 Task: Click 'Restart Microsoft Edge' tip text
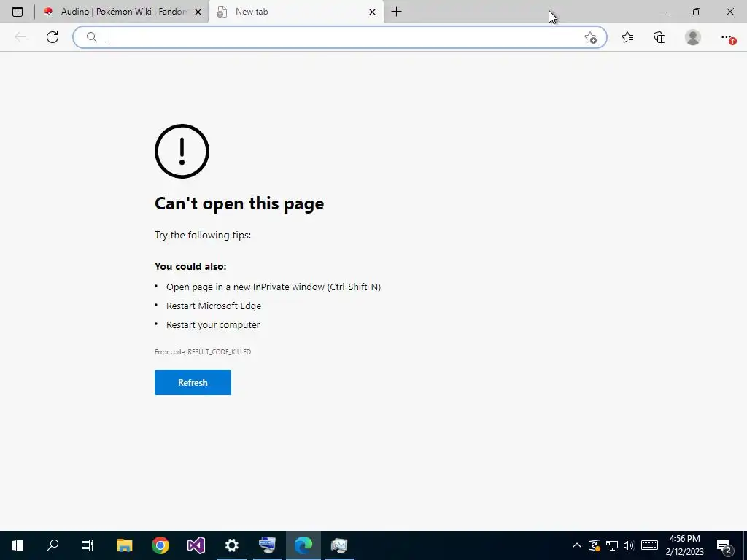tap(214, 306)
